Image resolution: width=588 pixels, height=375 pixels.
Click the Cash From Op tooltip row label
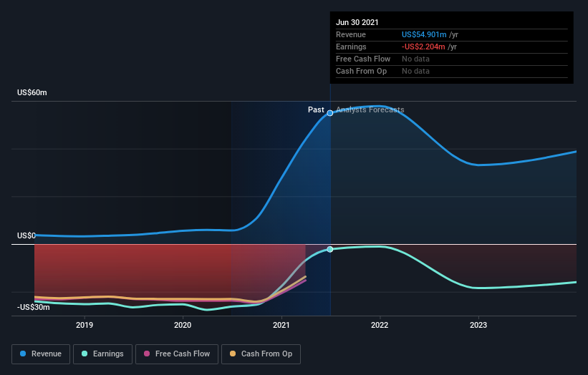(x=361, y=71)
